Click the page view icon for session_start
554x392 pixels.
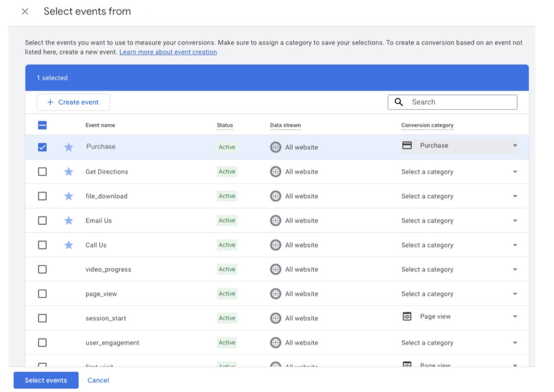[x=407, y=316]
